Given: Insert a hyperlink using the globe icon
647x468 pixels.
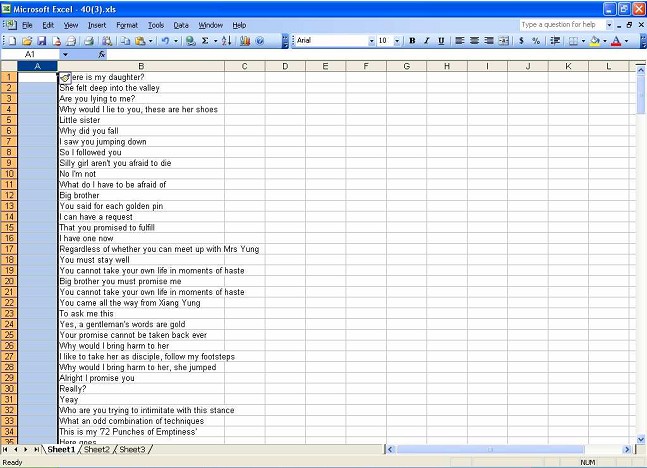Looking at the screenshot, I should [190, 40].
